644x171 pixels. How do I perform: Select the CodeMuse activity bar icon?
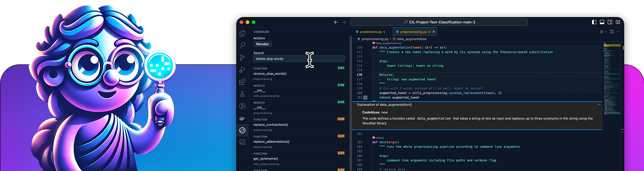pyautogui.click(x=242, y=130)
